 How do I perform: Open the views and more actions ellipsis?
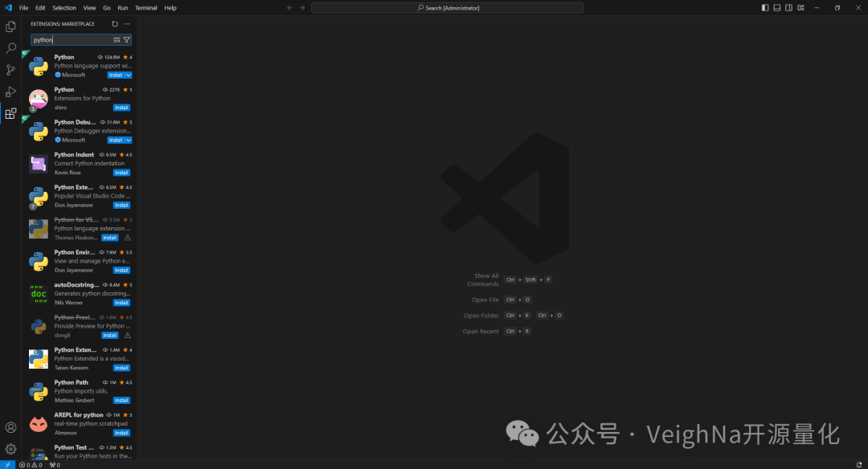[x=127, y=24]
